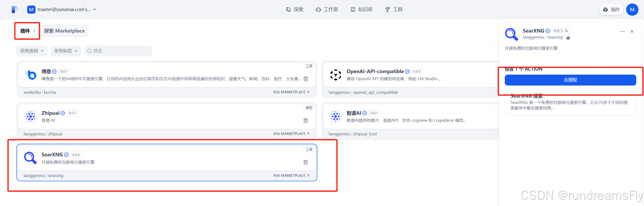Viewport: 644px width, 206px height.
Task: Open 来自 MARKETPLACE link for langgenius/searxng
Action: (291, 175)
